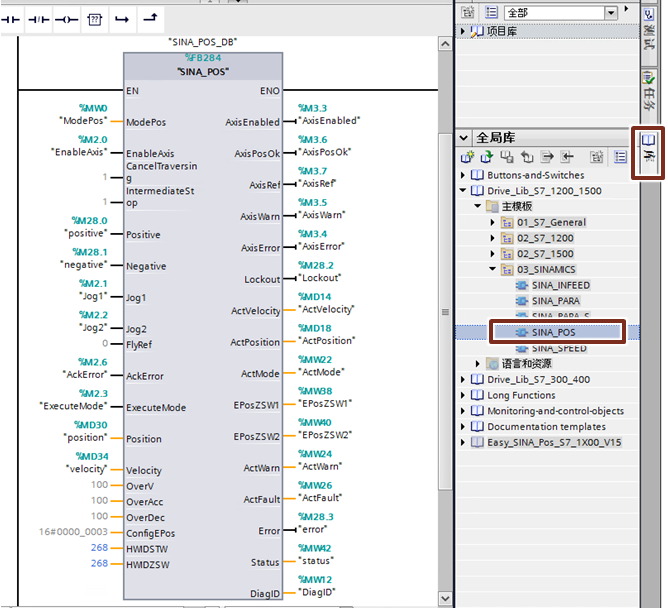Insert a normally open contact
Image resolution: width=668 pixels, height=608 pixels.
pos(11,20)
